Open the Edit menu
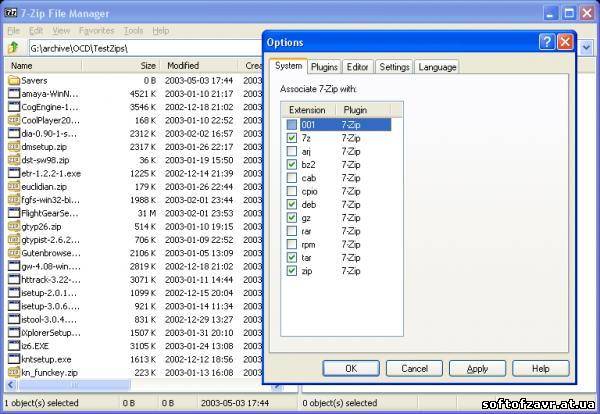 coord(36,31)
